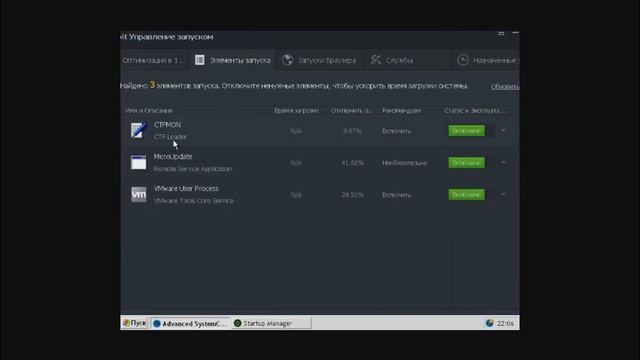Sort by the Рекомендуем column header
Image resolution: width=640 pixels, height=360 pixels.
pos(402,111)
